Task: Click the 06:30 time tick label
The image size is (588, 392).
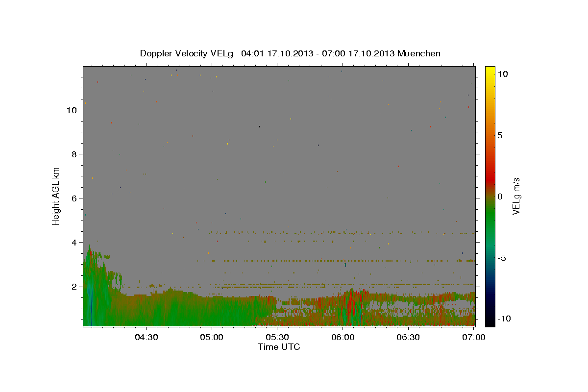Action: tap(408, 337)
